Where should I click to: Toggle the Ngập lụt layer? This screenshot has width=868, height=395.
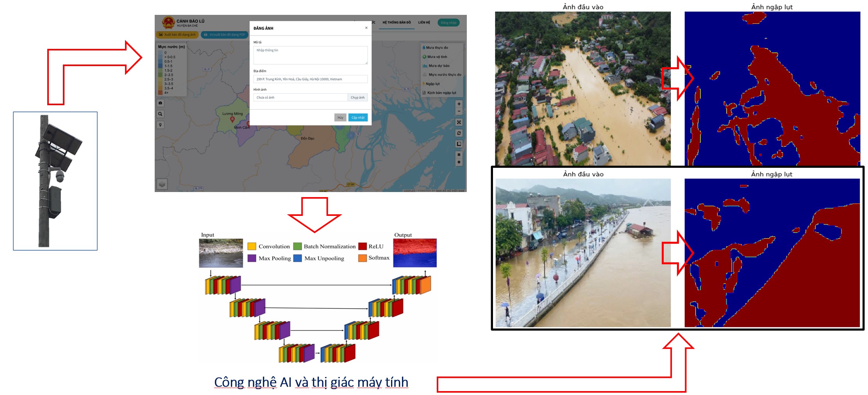click(x=431, y=84)
